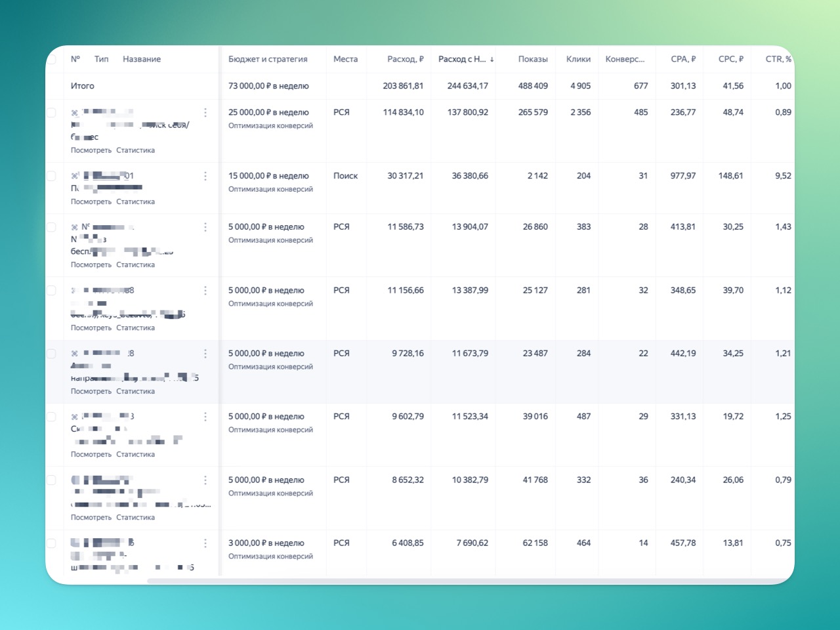The image size is (840, 630).
Task: Open kebab menu for 3 000 ₽ weekly campaign
Action: [205, 543]
